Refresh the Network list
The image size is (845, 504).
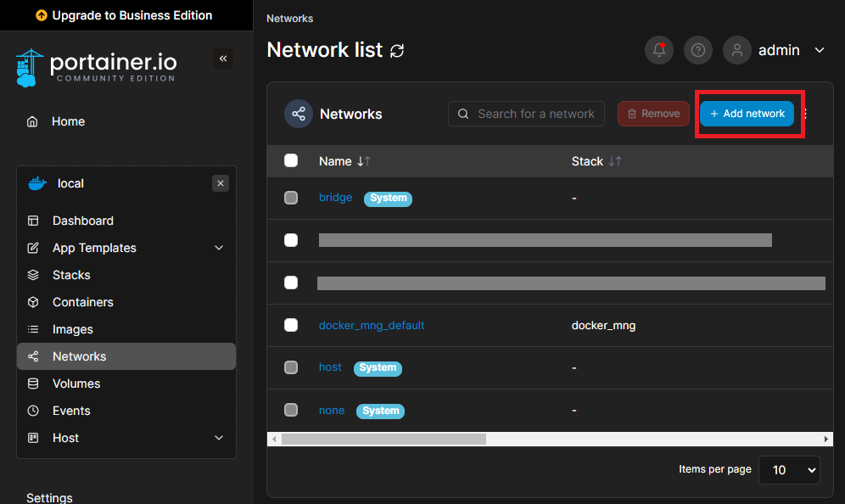[397, 50]
